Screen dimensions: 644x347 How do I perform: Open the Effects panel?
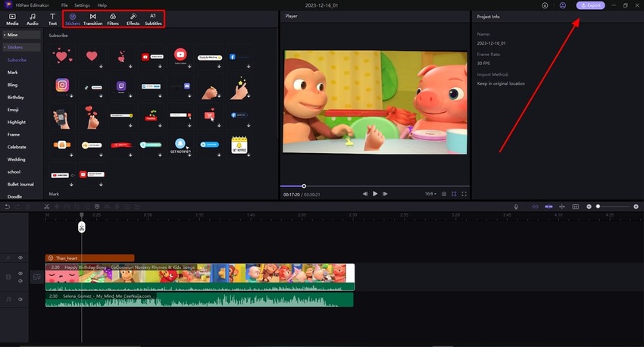coord(133,19)
